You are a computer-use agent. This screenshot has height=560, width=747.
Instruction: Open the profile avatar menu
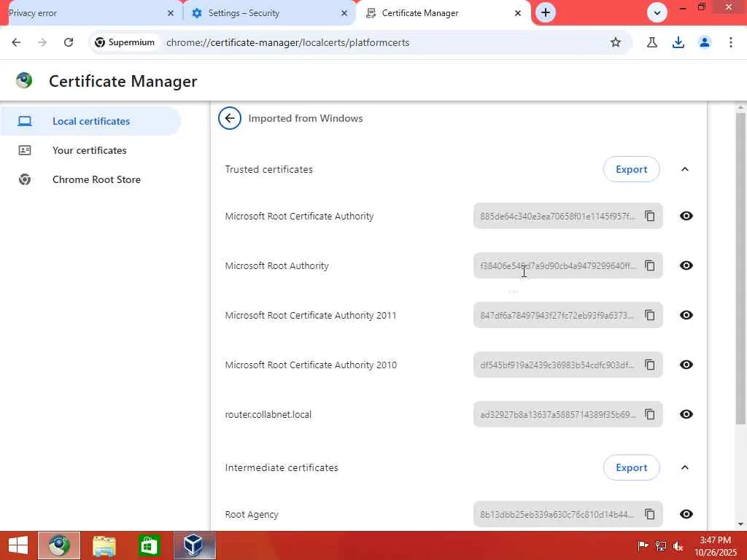(705, 42)
